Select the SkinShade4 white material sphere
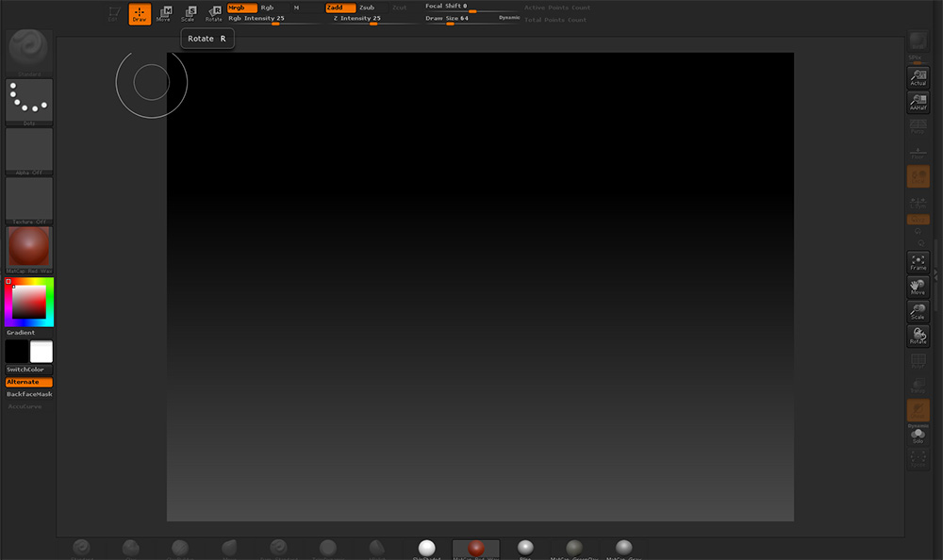Image resolution: width=943 pixels, height=560 pixels. pos(427,550)
